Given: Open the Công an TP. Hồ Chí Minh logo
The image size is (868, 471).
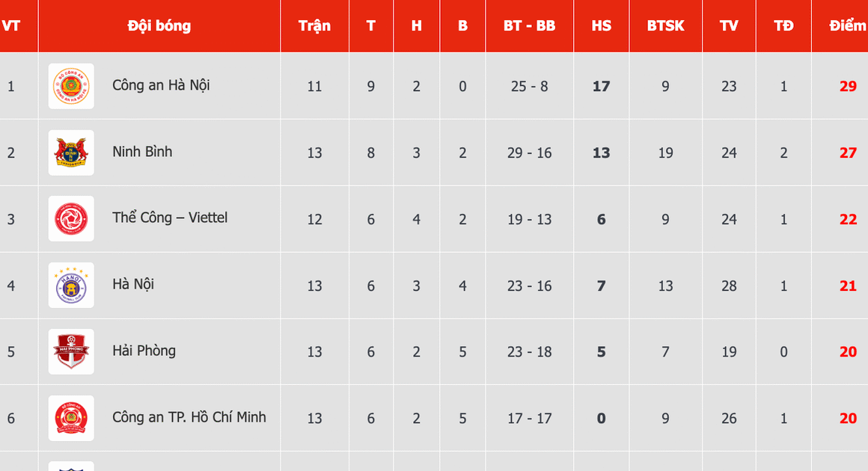Looking at the screenshot, I should (71, 418).
